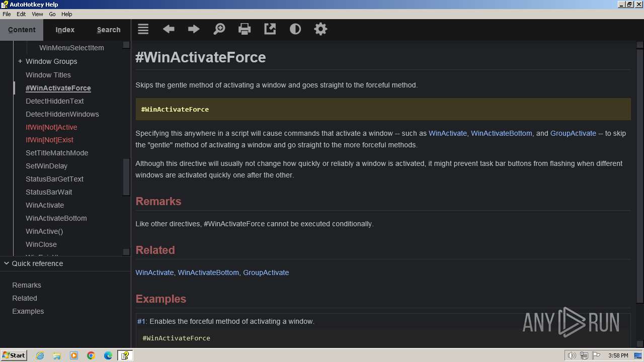
Task: Jump to Remarks in Quick reference
Action: point(27,285)
